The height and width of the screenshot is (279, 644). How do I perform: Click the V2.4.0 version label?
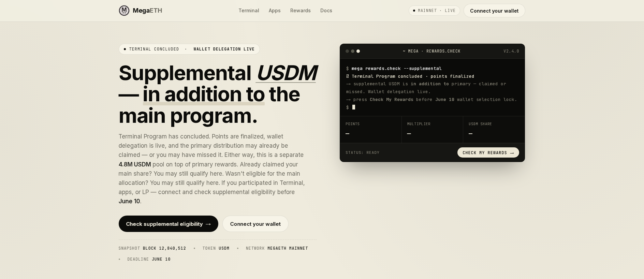pyautogui.click(x=511, y=51)
